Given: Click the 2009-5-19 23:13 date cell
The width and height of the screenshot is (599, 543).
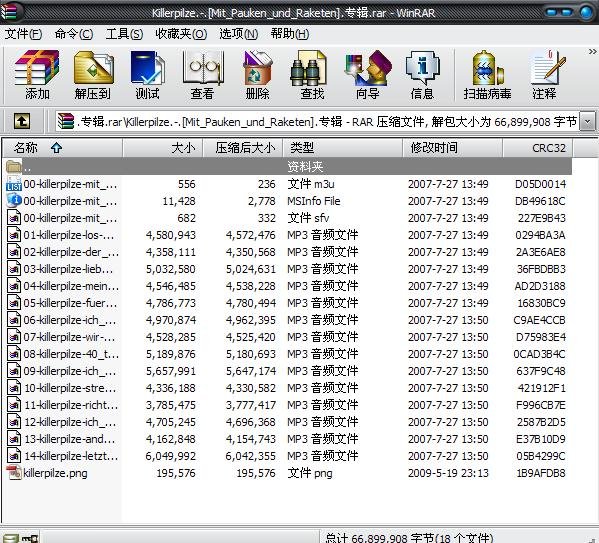Looking at the screenshot, I should (448, 473).
